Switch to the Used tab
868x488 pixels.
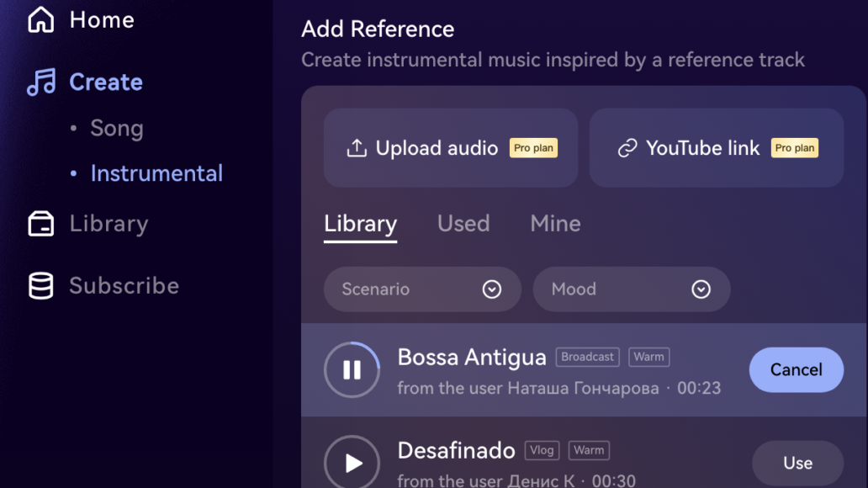click(x=463, y=224)
